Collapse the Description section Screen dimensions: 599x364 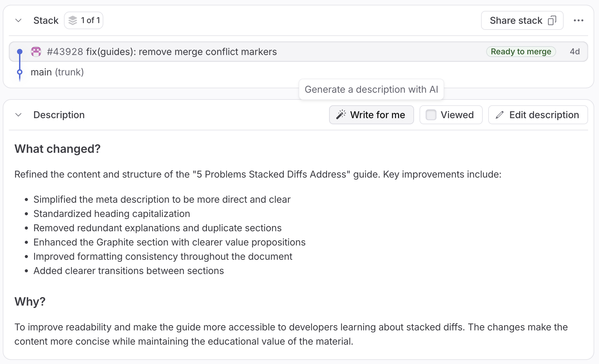point(18,115)
